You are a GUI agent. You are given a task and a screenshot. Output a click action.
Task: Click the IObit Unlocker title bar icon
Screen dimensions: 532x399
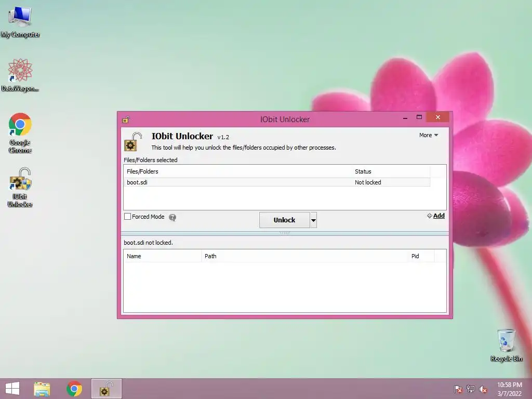point(126,119)
